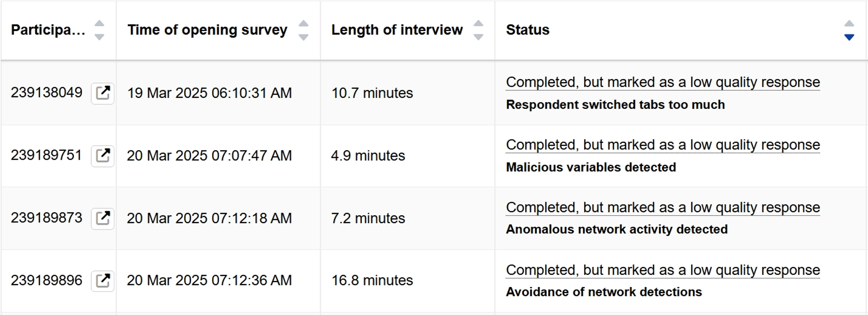This screenshot has width=868, height=315.
Task: Sort by Length of interview arrows
Action: [478, 30]
